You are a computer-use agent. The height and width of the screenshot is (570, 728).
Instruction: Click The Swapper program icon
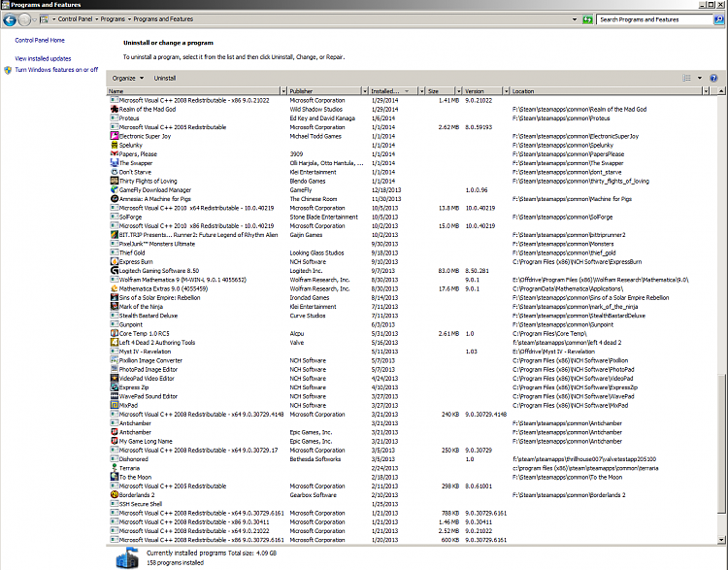[x=115, y=163]
